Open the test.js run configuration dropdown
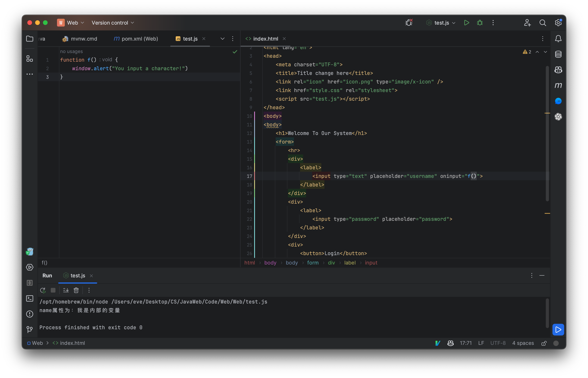Viewport: 588px width, 378px height. click(441, 23)
